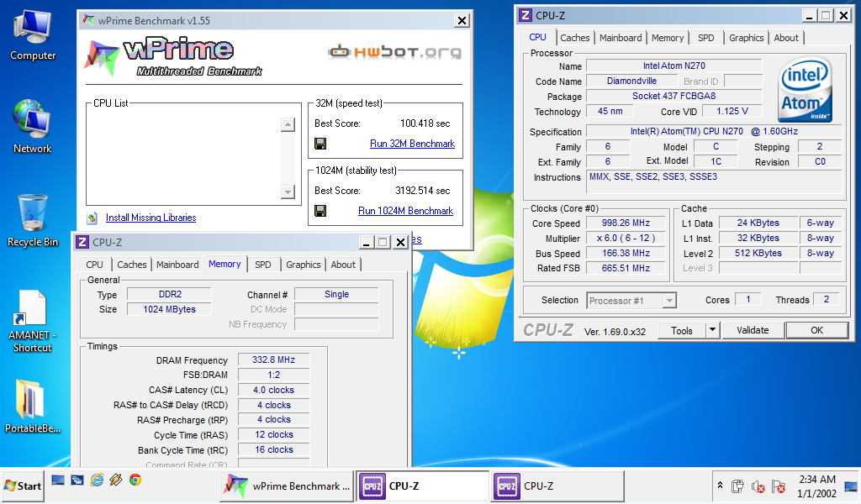Click the Show Desktop quick launch icon
Viewport: 861px width, 504px height.
coord(58,480)
